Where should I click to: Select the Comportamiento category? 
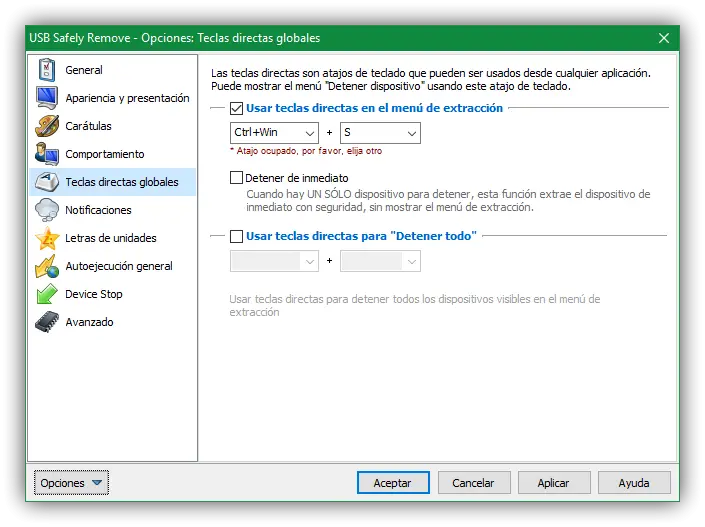point(112,154)
